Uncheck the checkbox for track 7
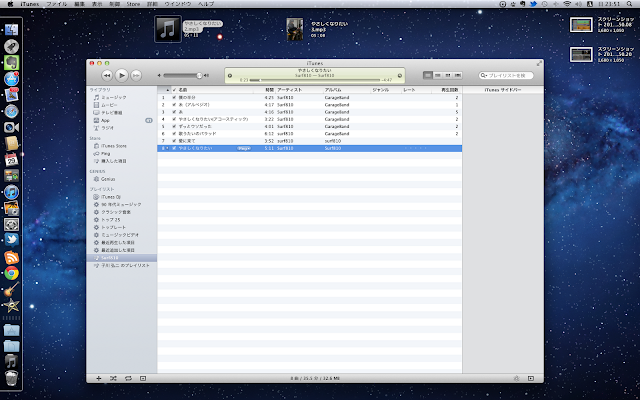Viewport: 640px width, 400px height. 174,141
